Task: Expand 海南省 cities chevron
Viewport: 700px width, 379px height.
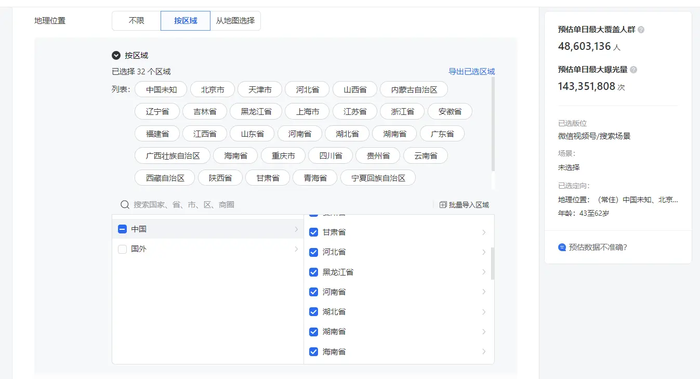Action: (x=484, y=352)
